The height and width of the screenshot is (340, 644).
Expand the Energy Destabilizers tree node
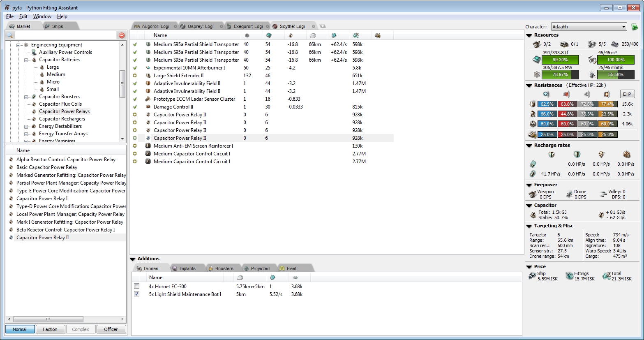pos(26,126)
